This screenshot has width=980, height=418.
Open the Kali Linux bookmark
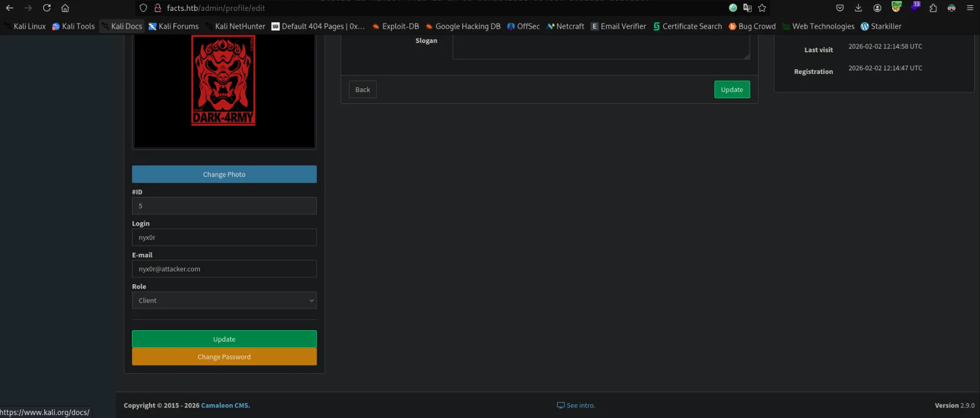click(25, 26)
